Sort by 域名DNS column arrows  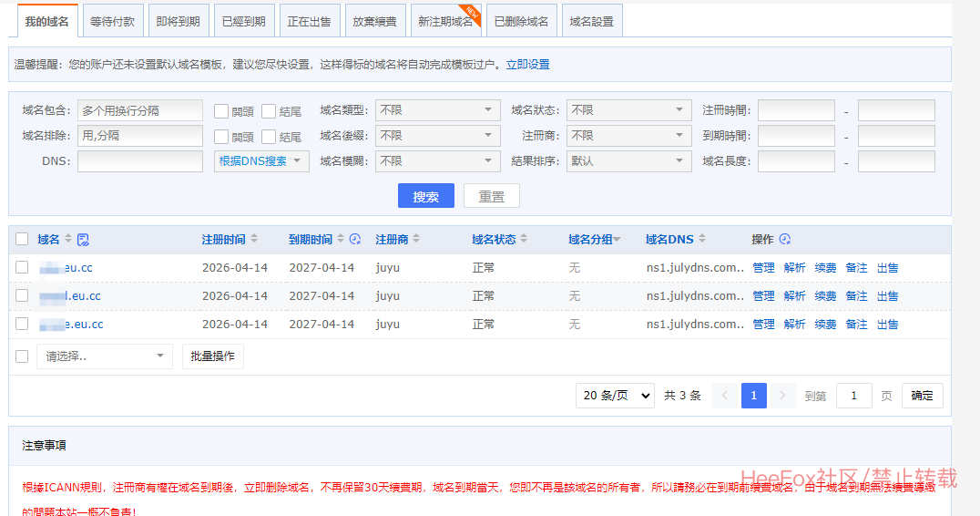tap(702, 239)
